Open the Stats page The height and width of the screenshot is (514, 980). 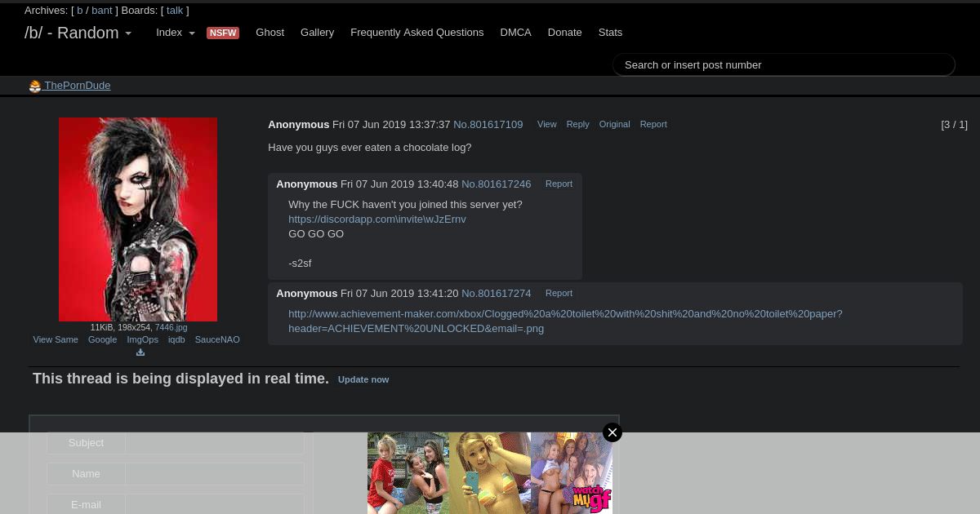click(x=610, y=33)
